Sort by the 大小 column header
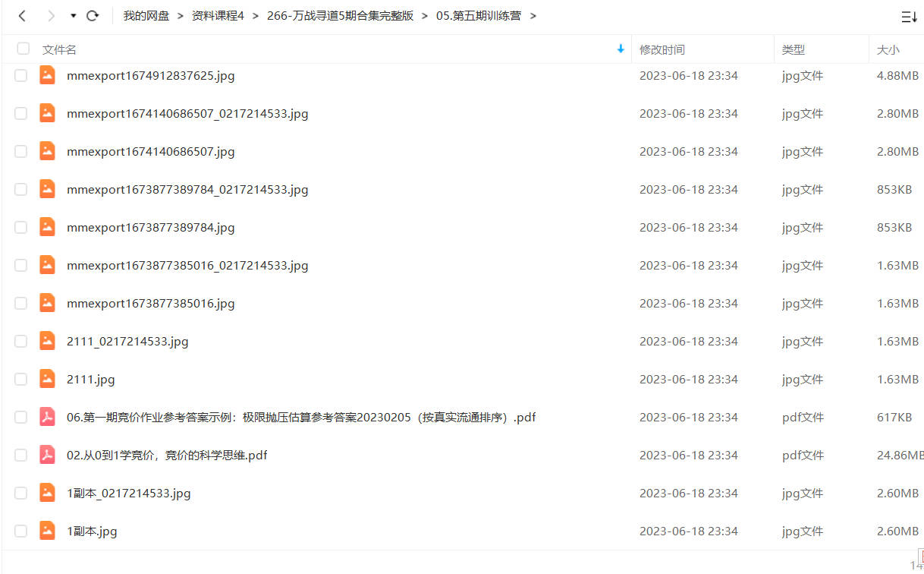The image size is (924, 574). (888, 49)
